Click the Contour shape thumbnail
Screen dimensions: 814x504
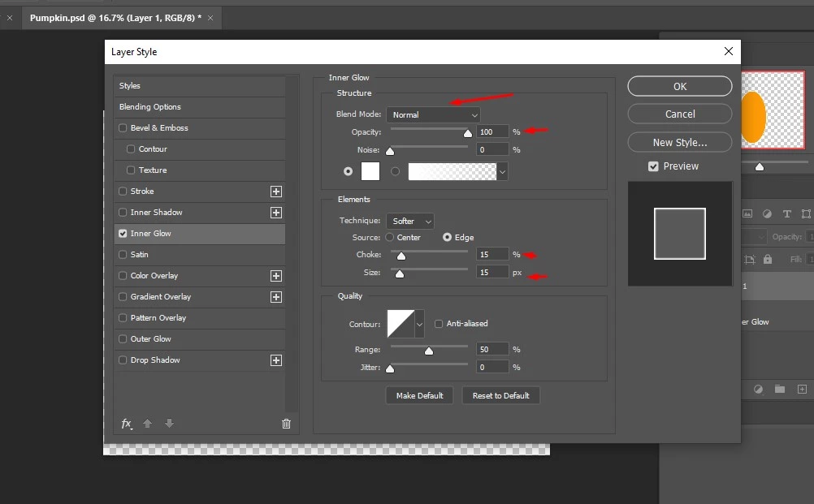401,324
